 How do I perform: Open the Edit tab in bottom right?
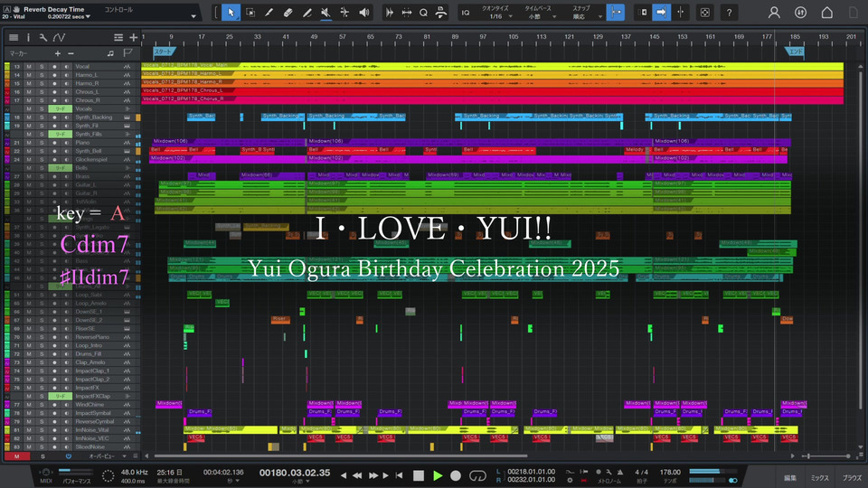tap(790, 478)
